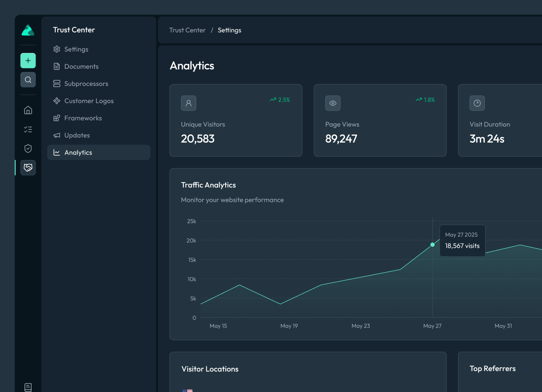Click the 25k y-axis label

tap(192, 221)
